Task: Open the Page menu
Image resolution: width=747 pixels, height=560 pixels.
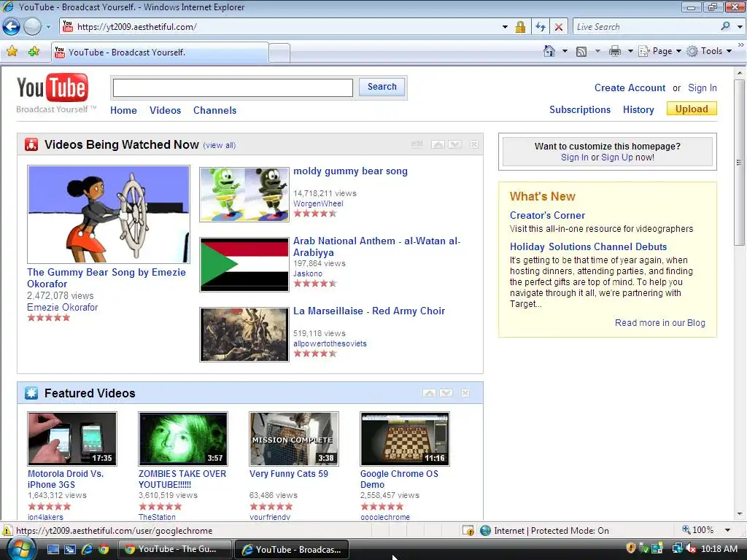Action: pyautogui.click(x=659, y=51)
